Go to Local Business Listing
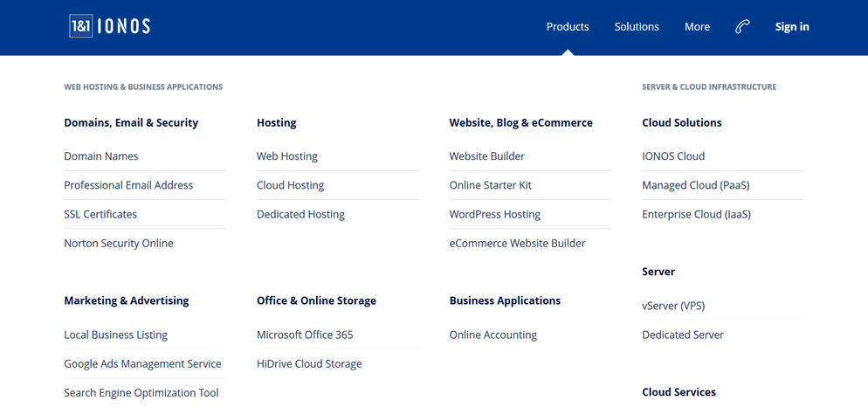Viewport: 868px width, 414px height. [x=115, y=335]
